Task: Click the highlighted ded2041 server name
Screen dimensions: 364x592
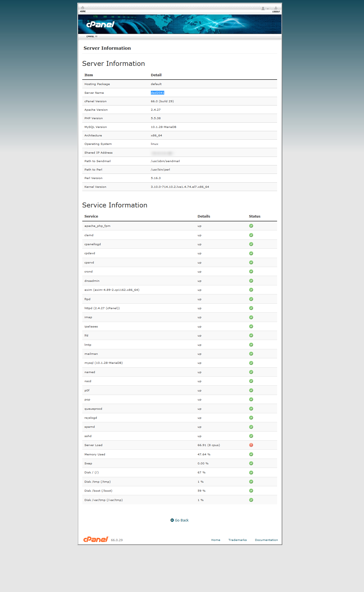Action: click(x=157, y=93)
